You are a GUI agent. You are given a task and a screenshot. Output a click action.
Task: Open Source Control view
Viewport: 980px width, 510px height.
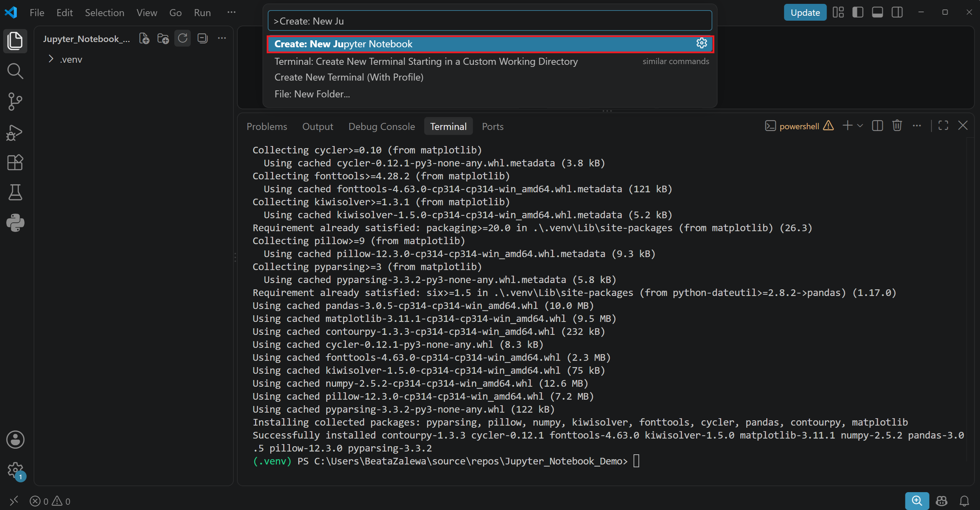coord(15,102)
